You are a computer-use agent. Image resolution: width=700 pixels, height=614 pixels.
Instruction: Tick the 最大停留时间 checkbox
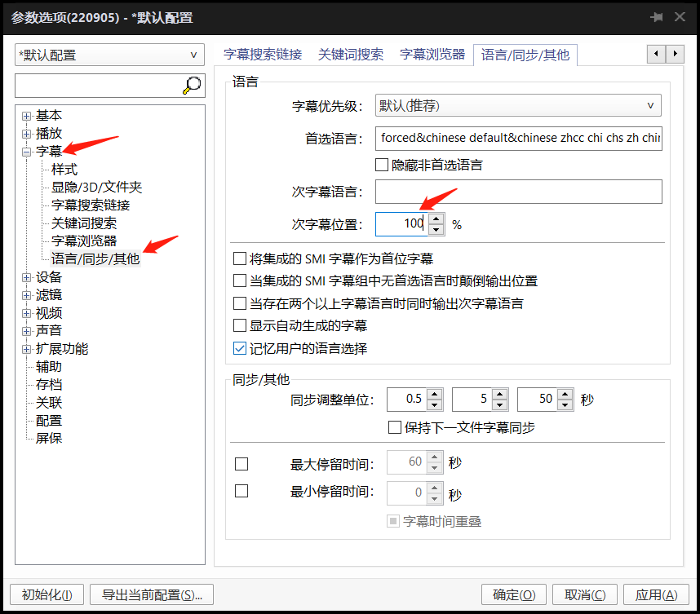click(241, 464)
